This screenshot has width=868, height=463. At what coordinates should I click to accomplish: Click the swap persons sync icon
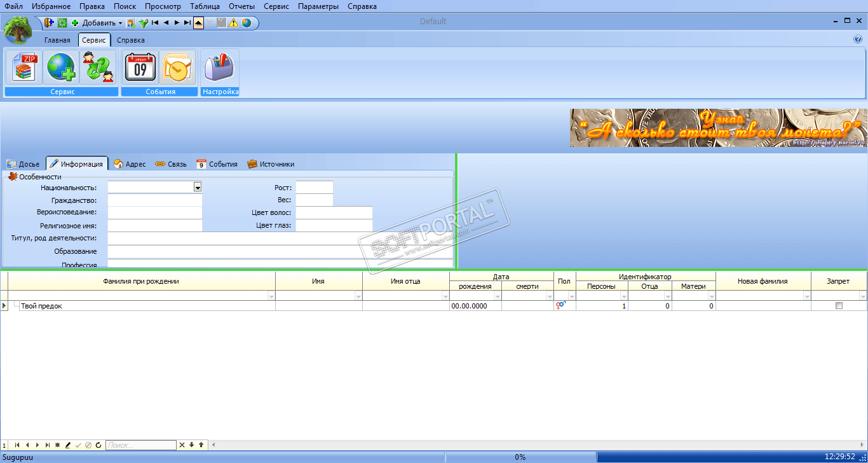point(98,67)
